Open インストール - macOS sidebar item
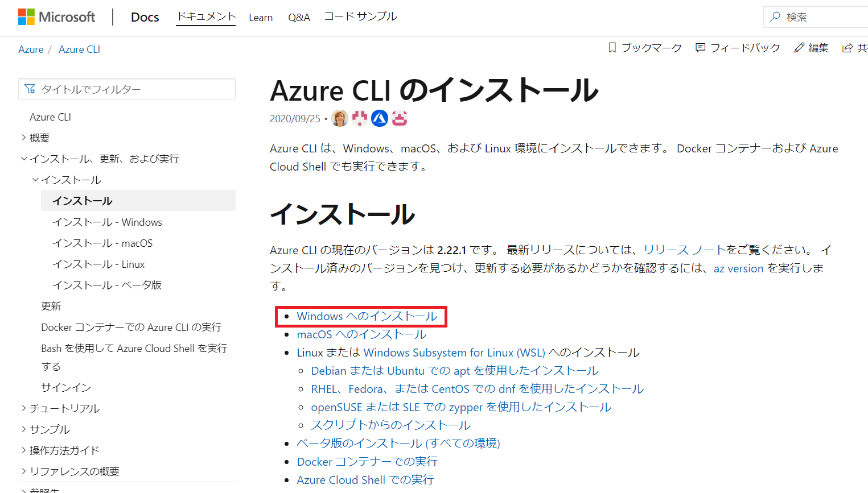 tap(103, 243)
